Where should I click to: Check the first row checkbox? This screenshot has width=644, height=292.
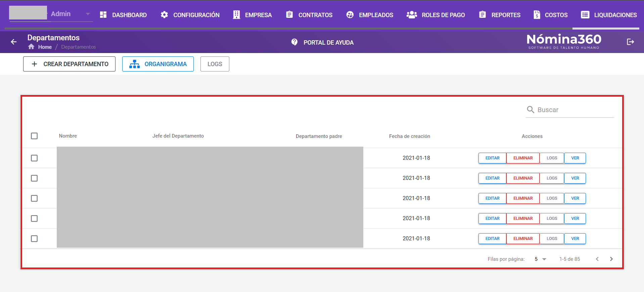pyautogui.click(x=34, y=158)
